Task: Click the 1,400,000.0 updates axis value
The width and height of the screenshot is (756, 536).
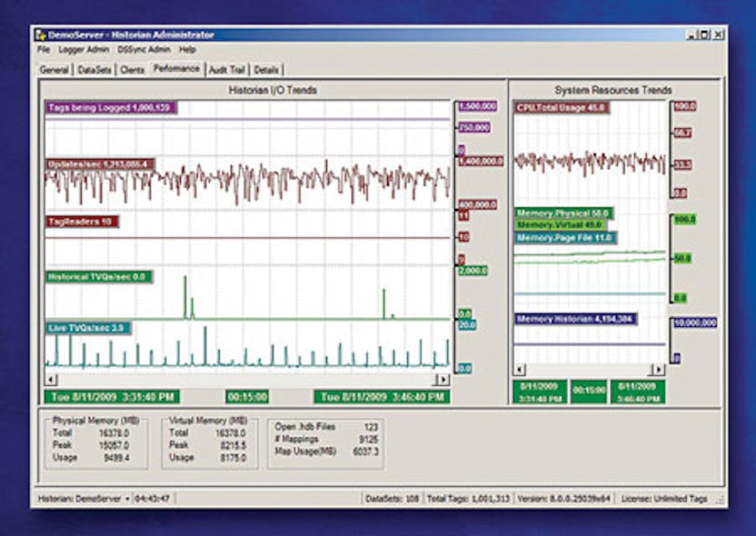Action: [481, 162]
